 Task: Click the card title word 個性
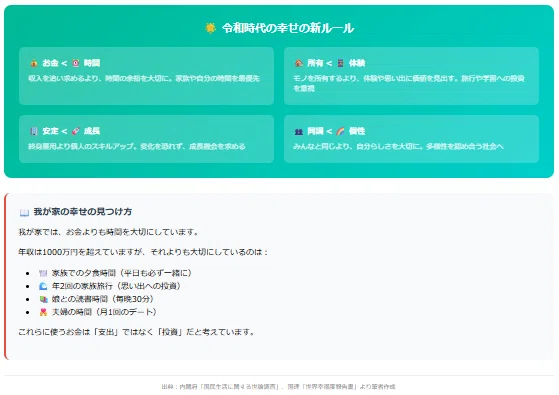[x=357, y=131]
